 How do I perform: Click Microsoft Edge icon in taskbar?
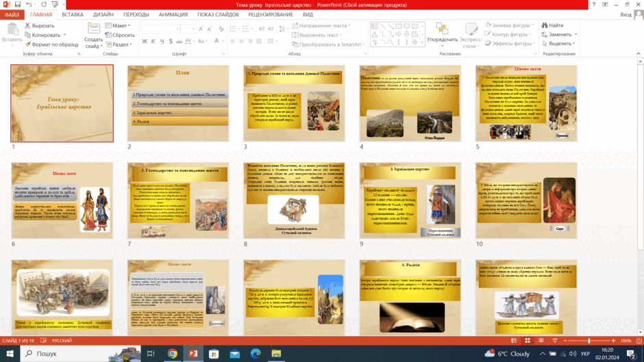[256, 353]
